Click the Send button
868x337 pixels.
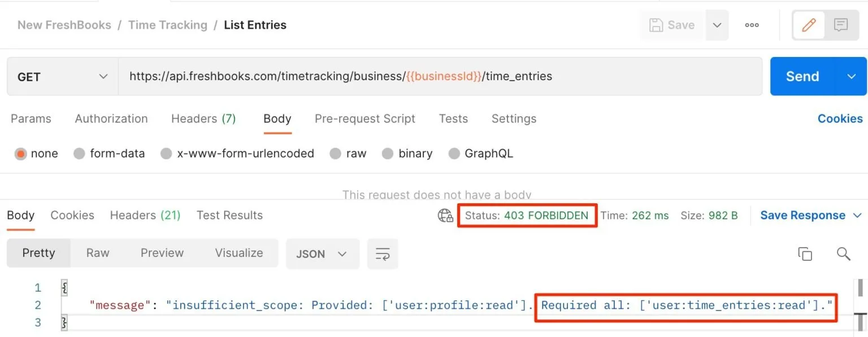pos(802,76)
